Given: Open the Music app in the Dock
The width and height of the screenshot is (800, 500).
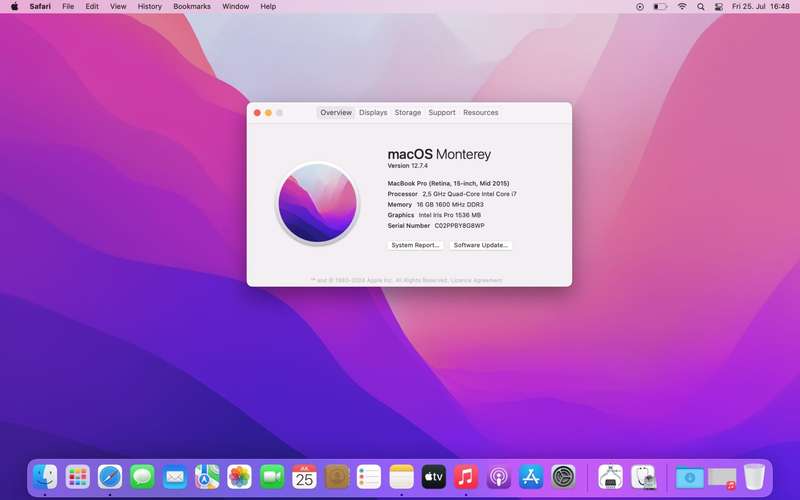Looking at the screenshot, I should click(x=466, y=477).
